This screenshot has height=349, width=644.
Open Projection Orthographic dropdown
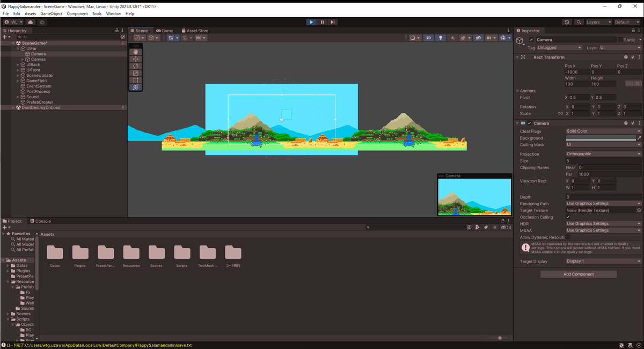(x=604, y=154)
